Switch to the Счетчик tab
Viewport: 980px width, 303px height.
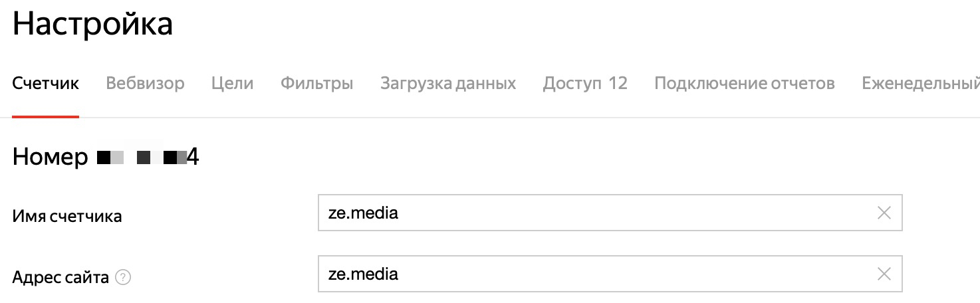(x=46, y=84)
